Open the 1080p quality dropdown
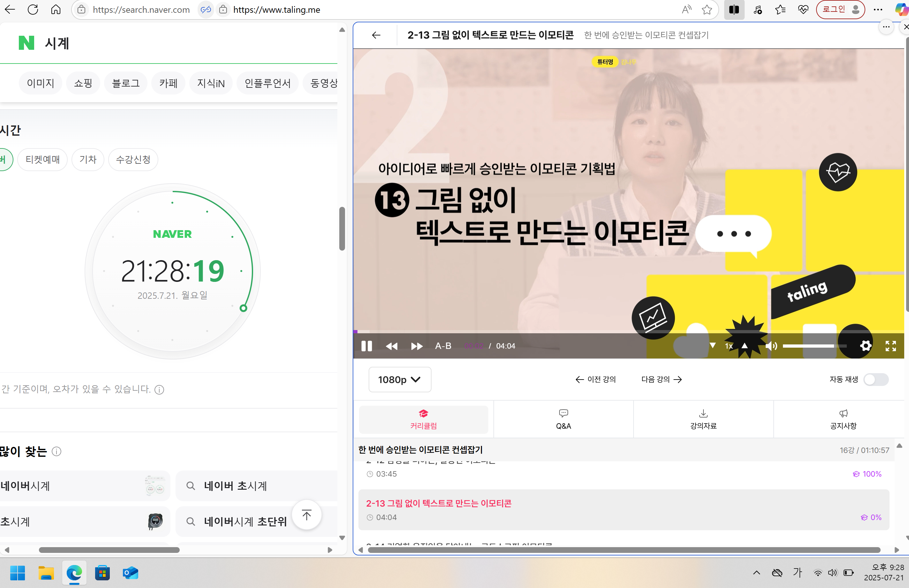The width and height of the screenshot is (909, 588). coord(399,380)
